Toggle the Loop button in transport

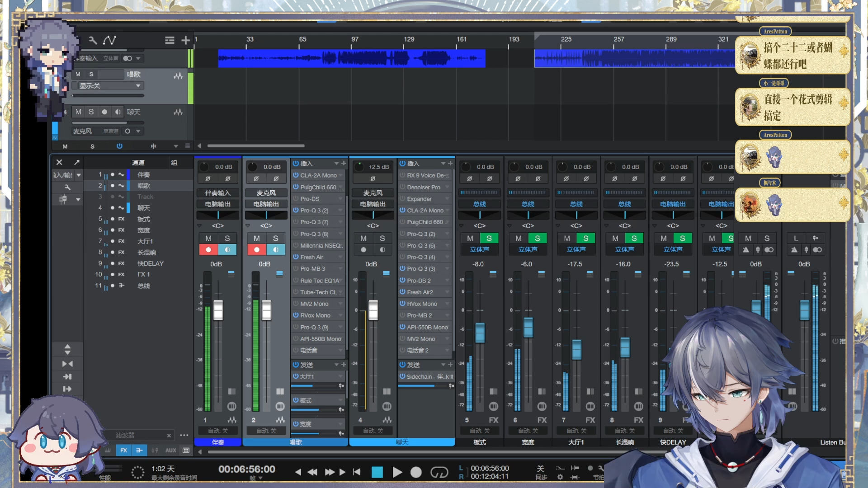tap(439, 472)
